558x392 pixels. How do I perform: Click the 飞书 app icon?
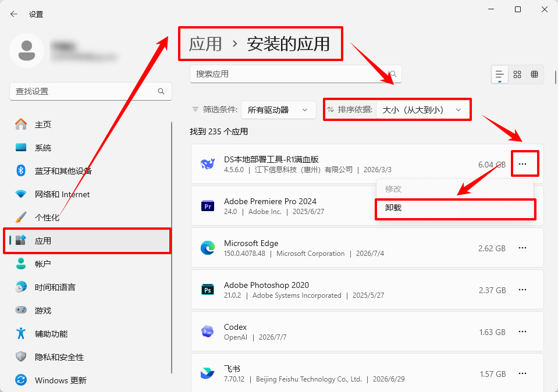coord(208,373)
